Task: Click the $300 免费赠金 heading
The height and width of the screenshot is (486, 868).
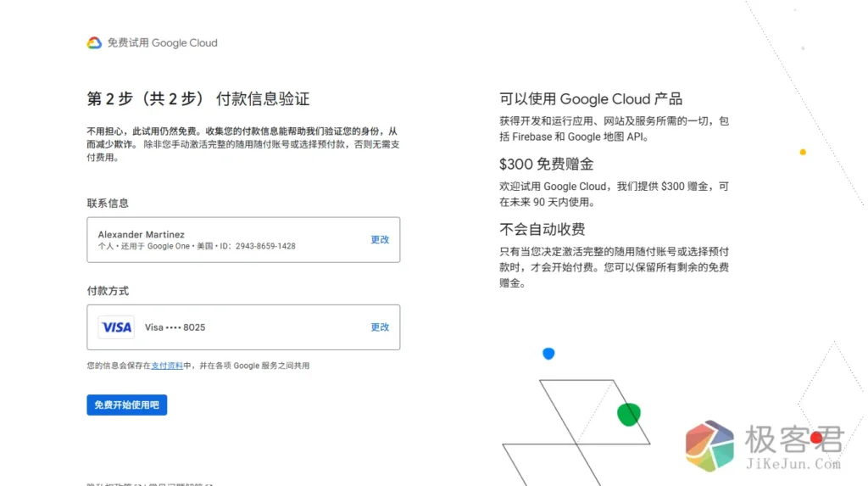Action: pos(546,164)
